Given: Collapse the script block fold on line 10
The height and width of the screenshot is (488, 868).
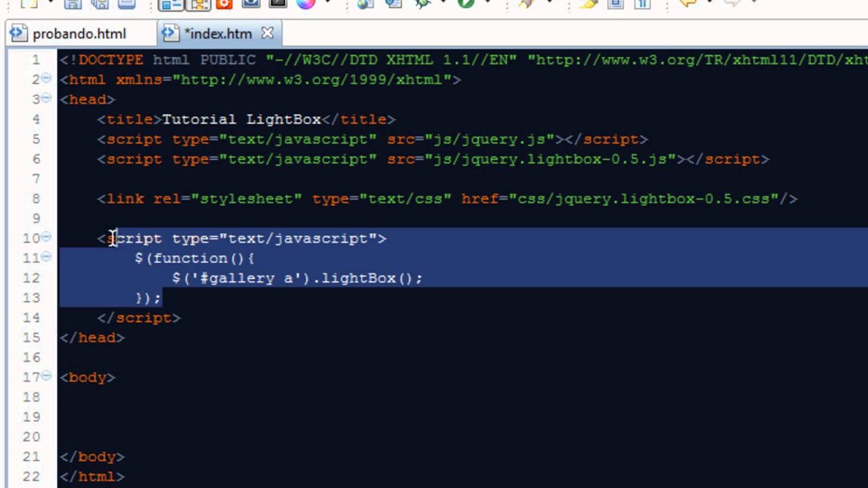Looking at the screenshot, I should point(46,238).
